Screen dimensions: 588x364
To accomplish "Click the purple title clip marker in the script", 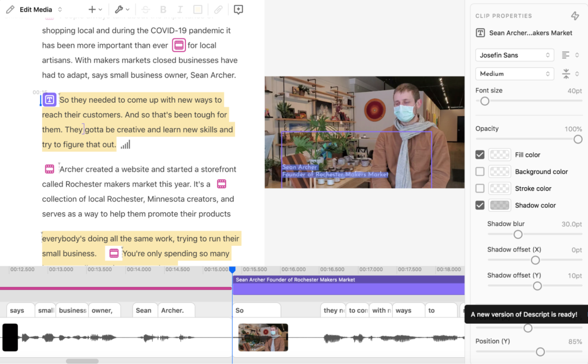I will coord(49,100).
